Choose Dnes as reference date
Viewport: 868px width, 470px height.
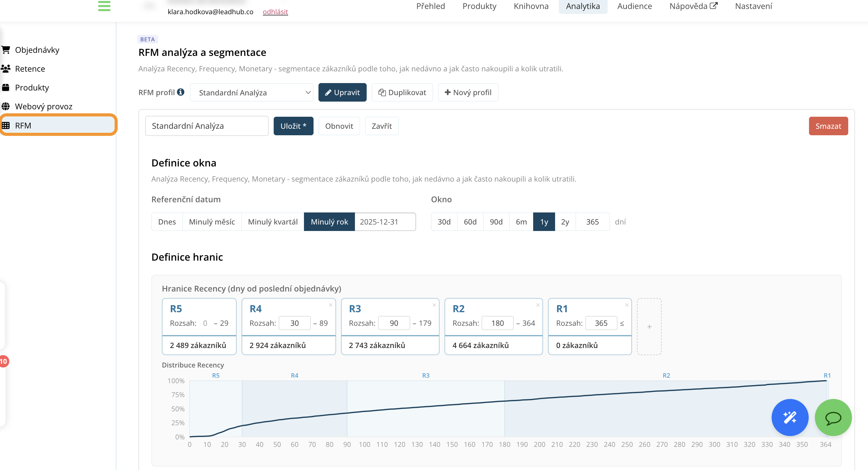coord(167,222)
